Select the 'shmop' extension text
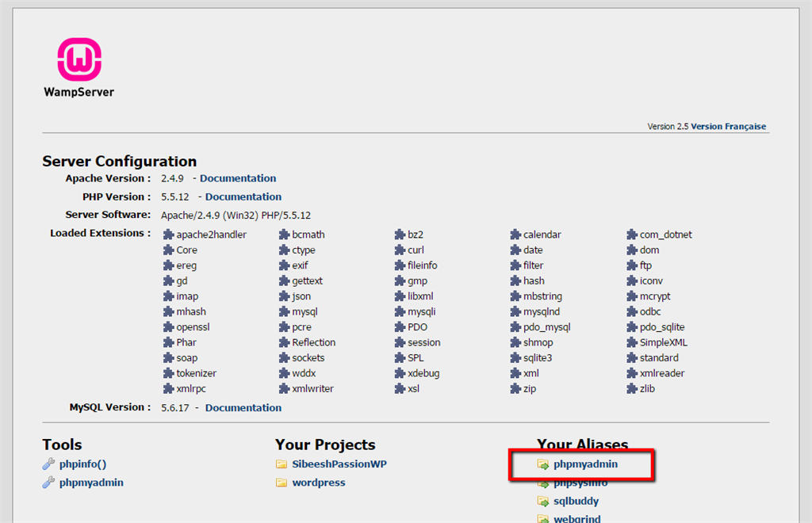Screen dimensions: 812x523 [x=538, y=342]
